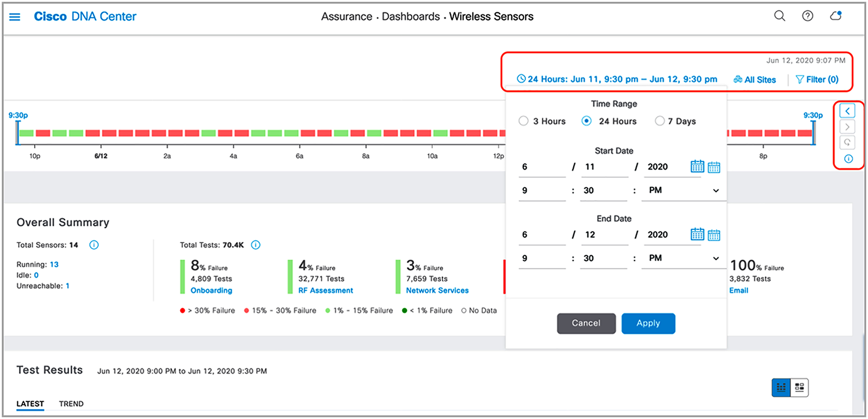
Task: Open End Date second calendar icon
Action: click(714, 235)
